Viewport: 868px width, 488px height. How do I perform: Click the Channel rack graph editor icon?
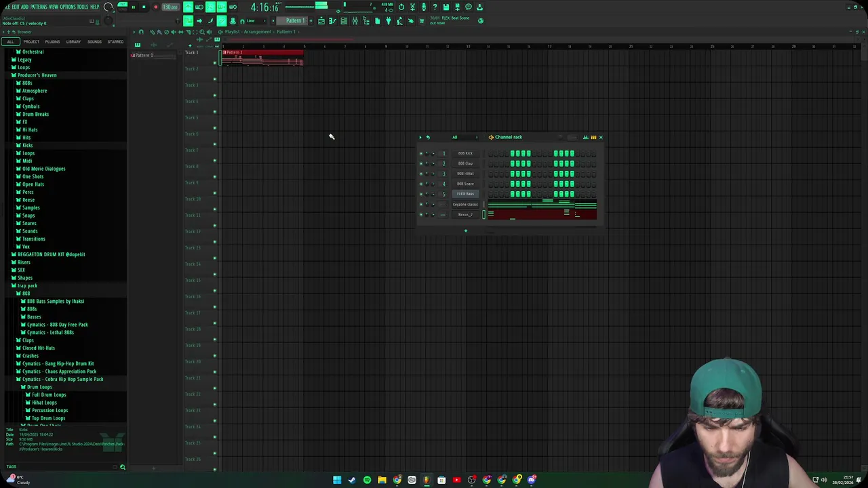tap(586, 137)
